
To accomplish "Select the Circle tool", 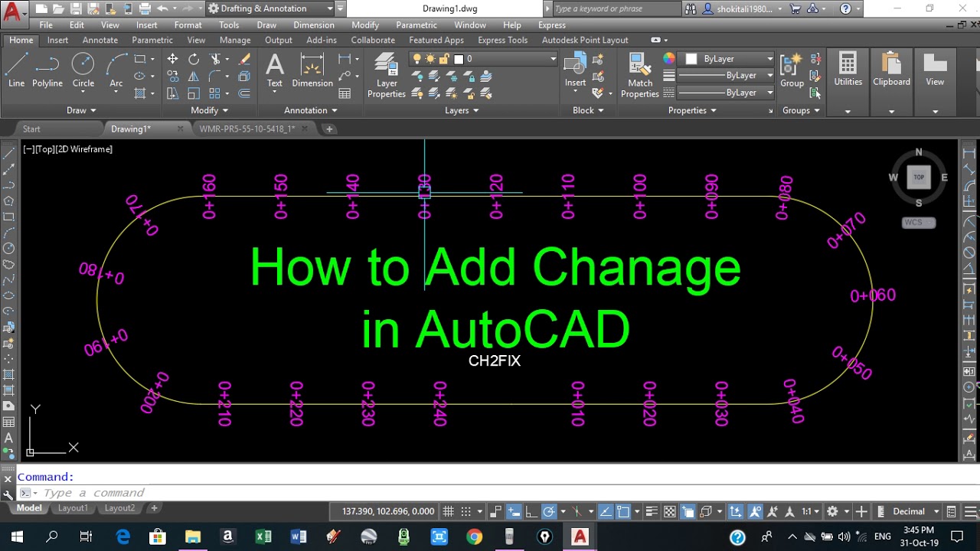I will pyautogui.click(x=83, y=70).
